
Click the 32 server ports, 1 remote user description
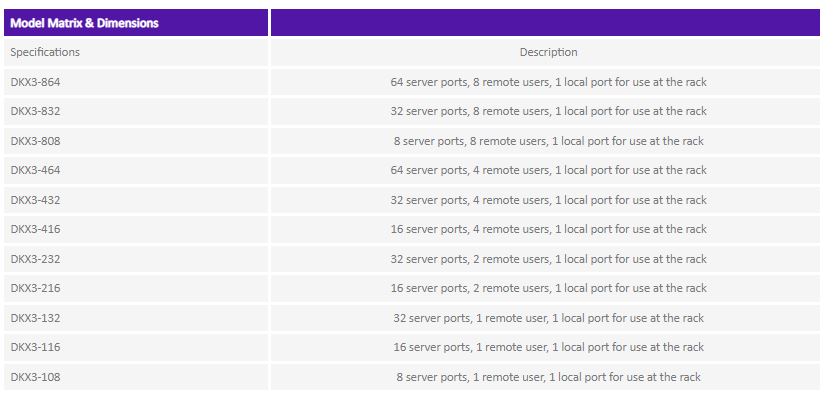coord(548,318)
